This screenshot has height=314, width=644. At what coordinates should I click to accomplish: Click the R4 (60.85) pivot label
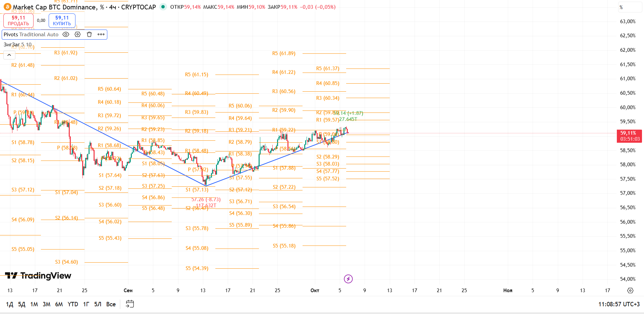(328, 83)
